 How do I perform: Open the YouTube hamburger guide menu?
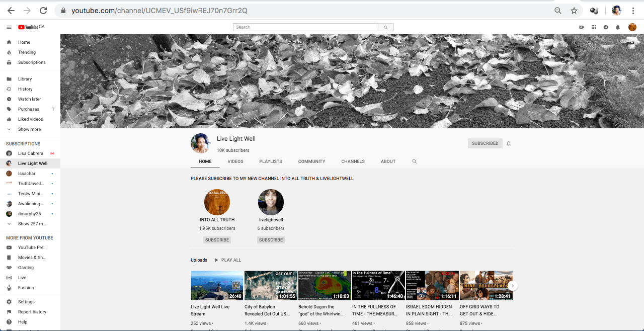[9, 27]
